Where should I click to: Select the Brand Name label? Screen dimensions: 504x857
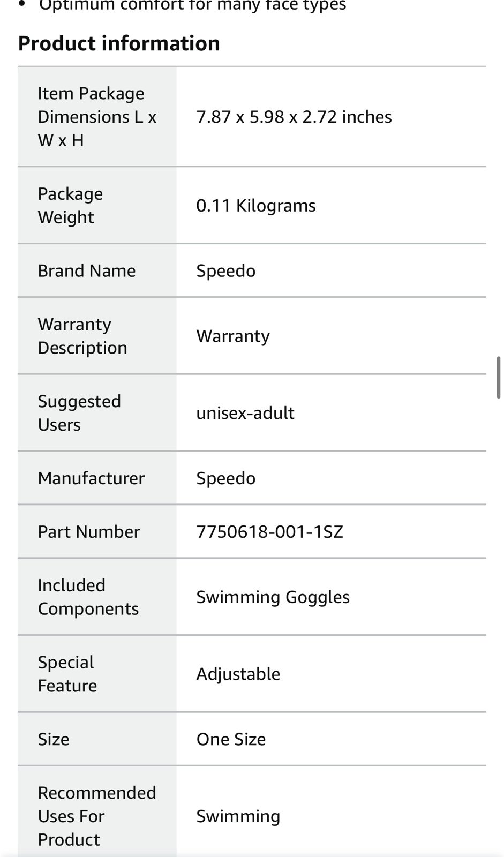[87, 270]
